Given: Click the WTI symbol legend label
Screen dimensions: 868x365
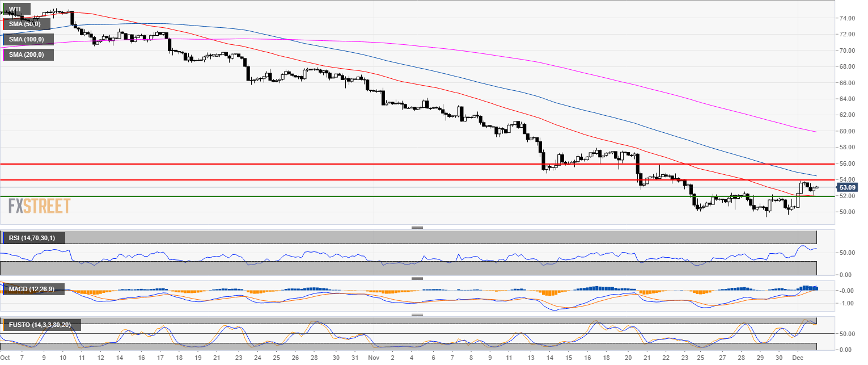Looking at the screenshot, I should click(16, 9).
